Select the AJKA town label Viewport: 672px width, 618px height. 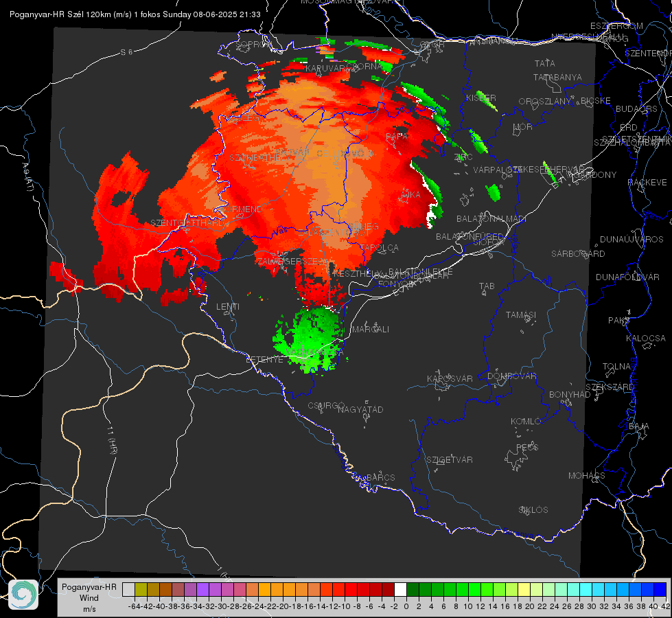point(410,195)
